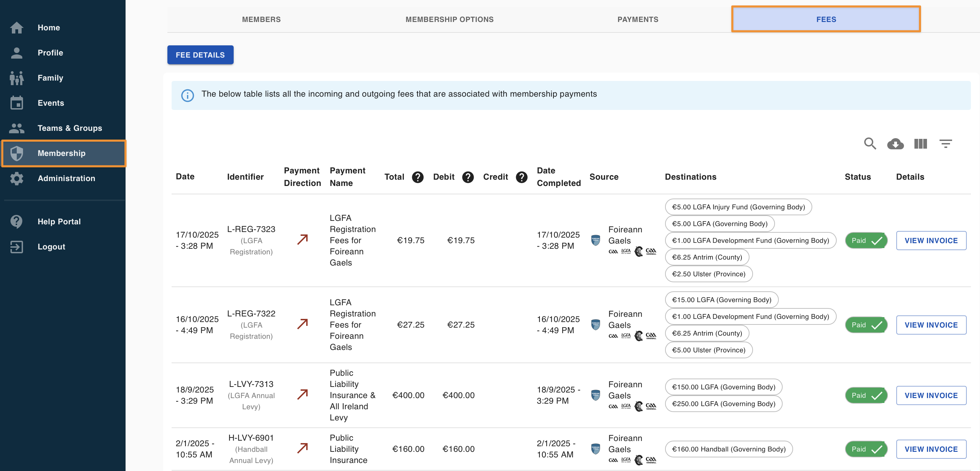980x471 pixels.
Task: Click outgoing arrow icon for L-LVY-7313
Action: point(302,395)
